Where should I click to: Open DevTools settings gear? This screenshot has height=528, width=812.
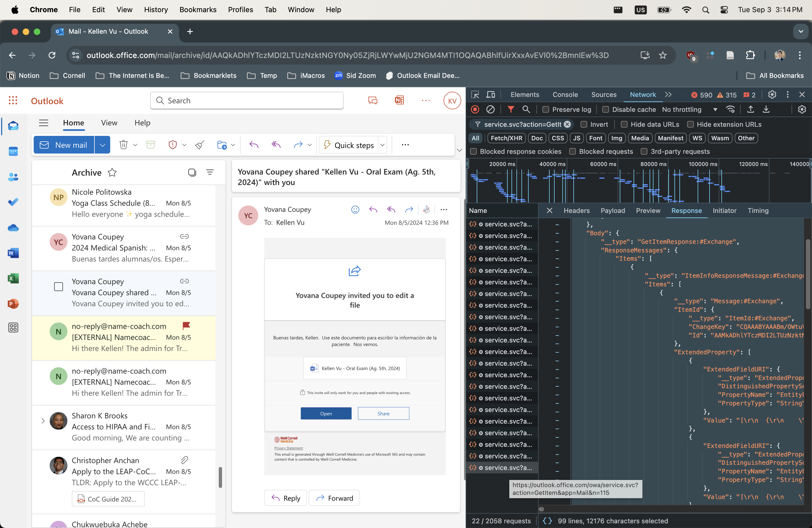(772, 95)
